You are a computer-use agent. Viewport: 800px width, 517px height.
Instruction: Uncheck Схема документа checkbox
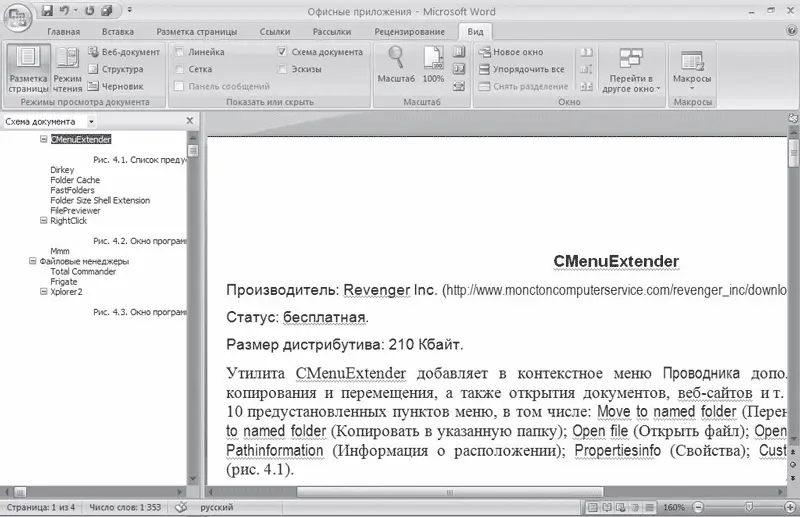point(283,52)
